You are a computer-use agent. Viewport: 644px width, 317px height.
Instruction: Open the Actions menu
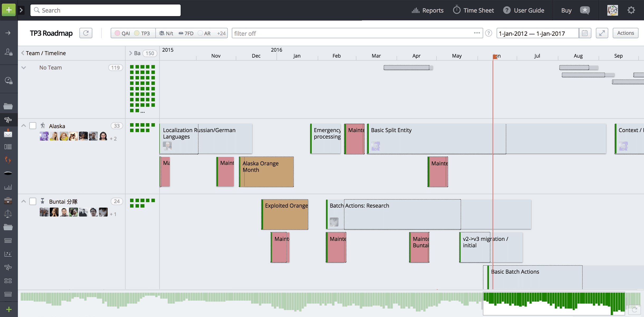[626, 33]
